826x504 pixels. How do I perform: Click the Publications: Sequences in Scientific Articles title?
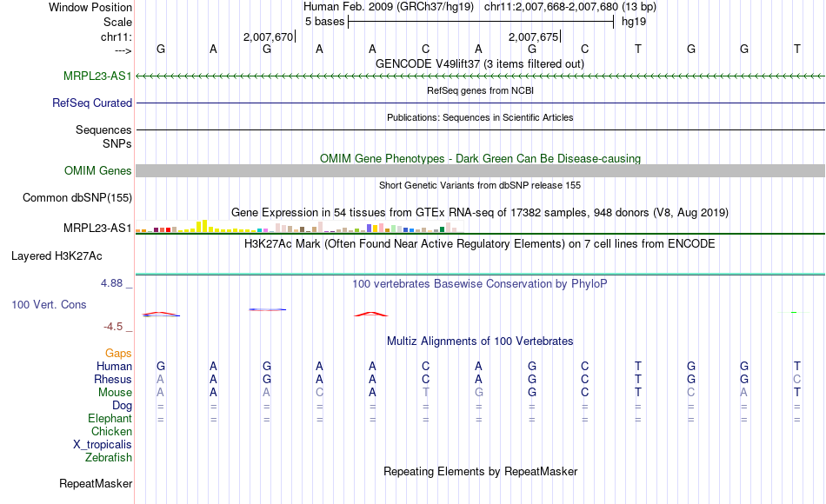[x=480, y=117]
